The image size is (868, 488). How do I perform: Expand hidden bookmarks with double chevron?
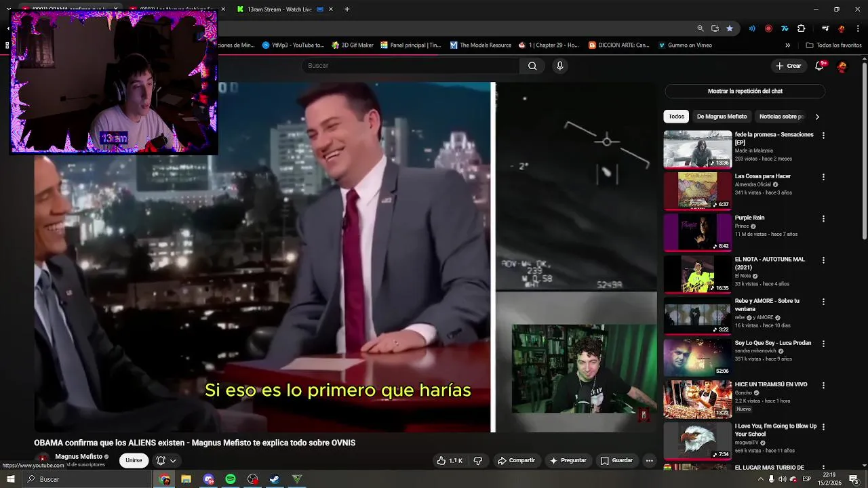[787, 45]
